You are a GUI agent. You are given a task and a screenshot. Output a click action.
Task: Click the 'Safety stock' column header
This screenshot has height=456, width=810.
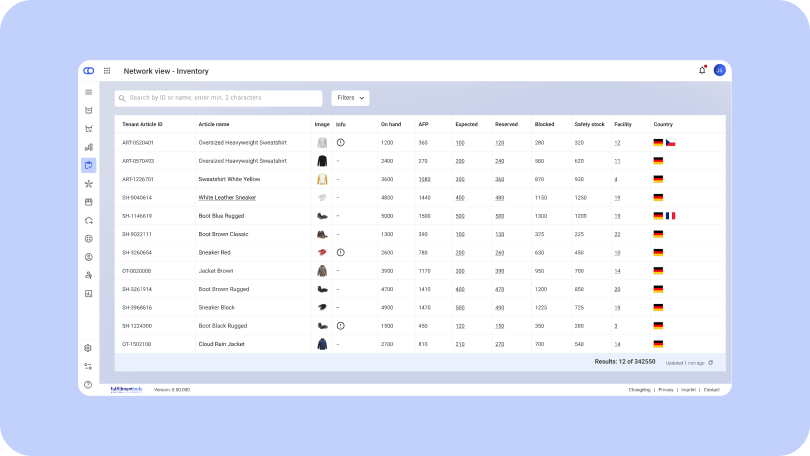point(589,124)
